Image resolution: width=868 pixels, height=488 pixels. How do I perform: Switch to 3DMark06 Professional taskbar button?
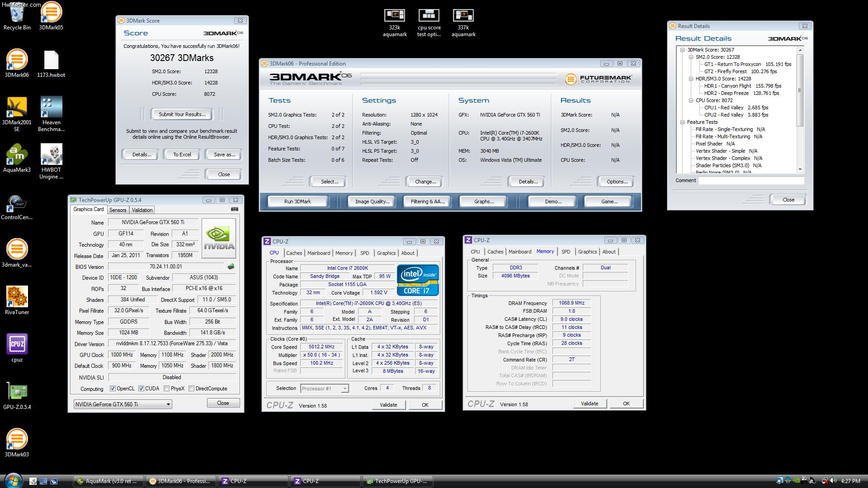pos(180,481)
